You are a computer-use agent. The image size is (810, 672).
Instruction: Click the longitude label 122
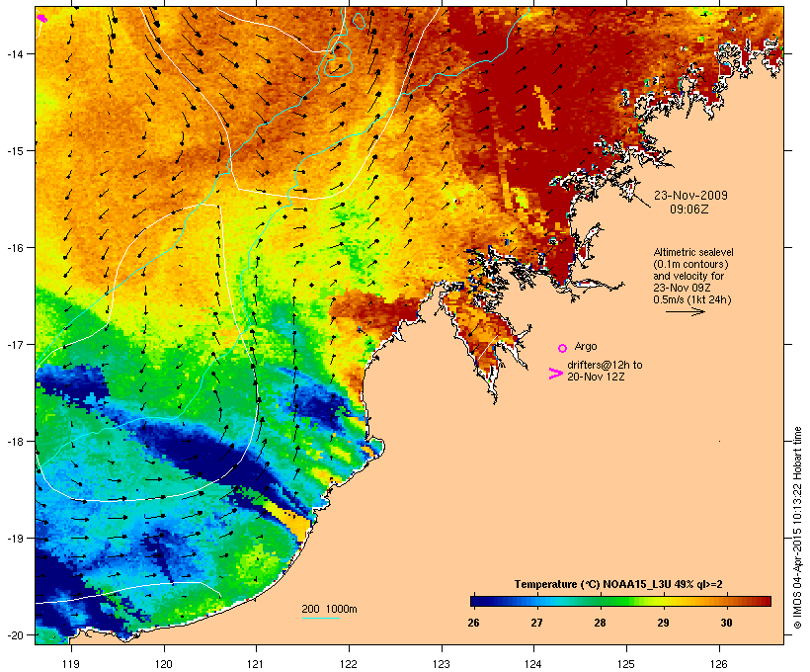click(x=349, y=664)
